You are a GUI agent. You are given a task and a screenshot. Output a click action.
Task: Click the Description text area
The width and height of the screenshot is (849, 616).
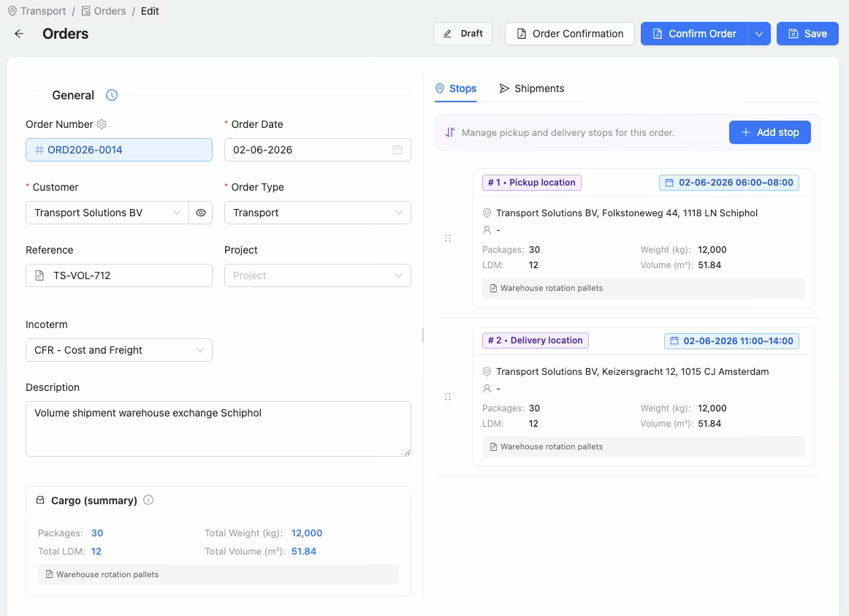click(x=218, y=429)
